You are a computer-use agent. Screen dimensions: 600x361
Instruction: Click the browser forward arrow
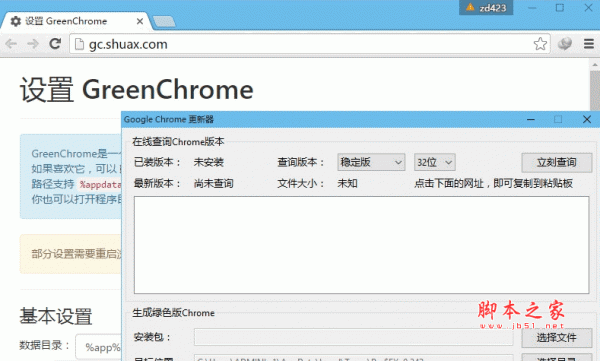coord(33,44)
